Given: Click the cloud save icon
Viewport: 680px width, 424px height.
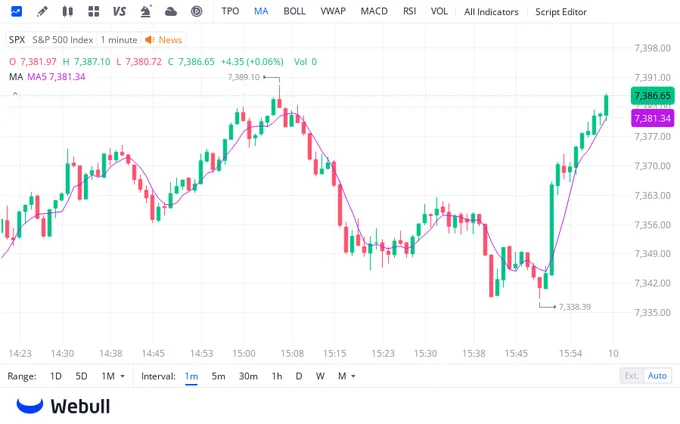Looking at the screenshot, I should (171, 11).
